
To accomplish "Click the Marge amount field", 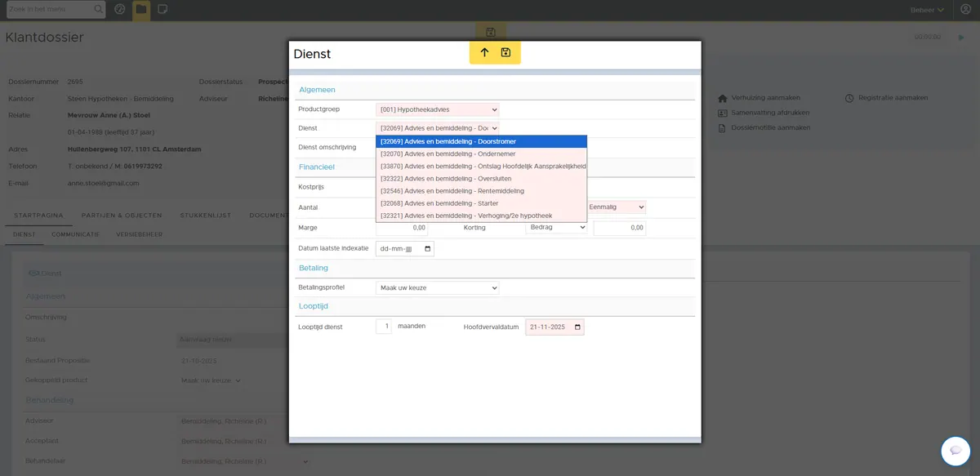I will click(x=402, y=228).
